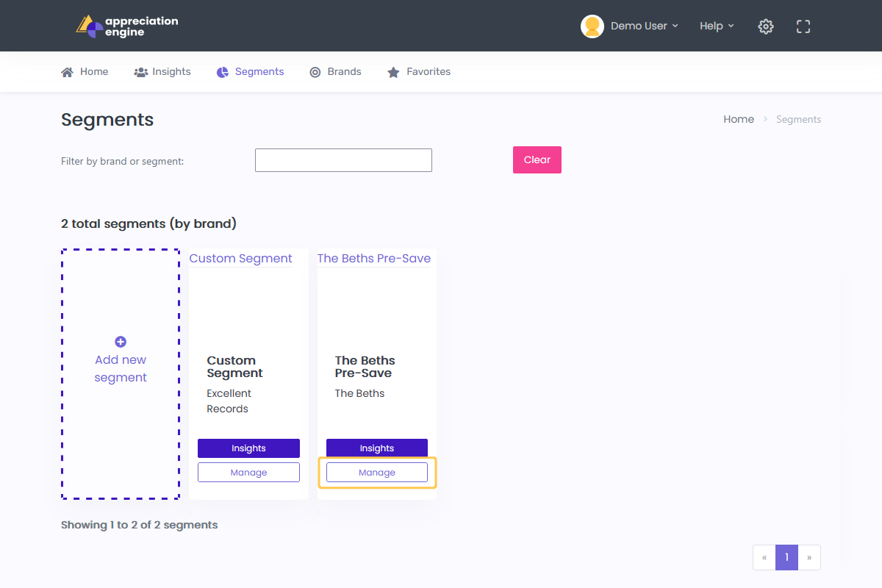This screenshot has height=588, width=882.
Task: Open the Custom Segment title link
Action: tap(240, 259)
